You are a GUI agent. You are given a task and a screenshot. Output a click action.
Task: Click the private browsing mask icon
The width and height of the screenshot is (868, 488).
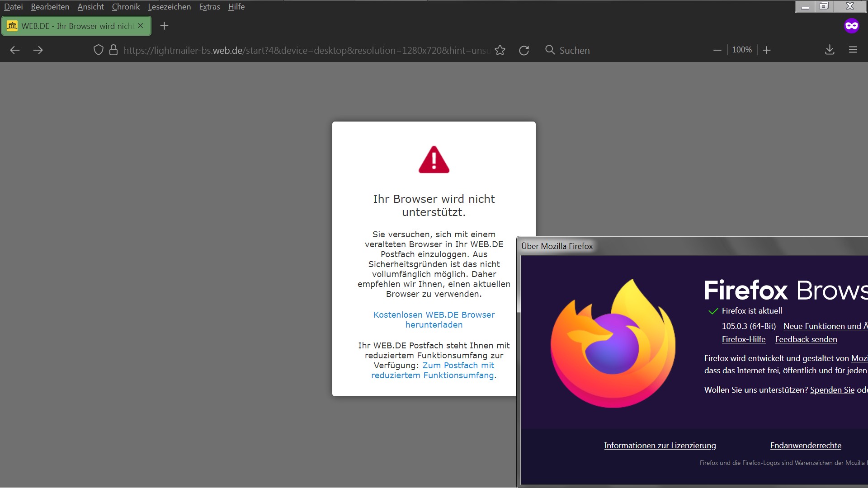[851, 26]
